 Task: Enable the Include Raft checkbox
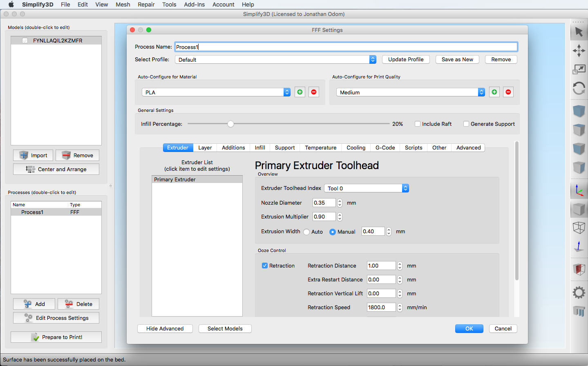point(418,124)
